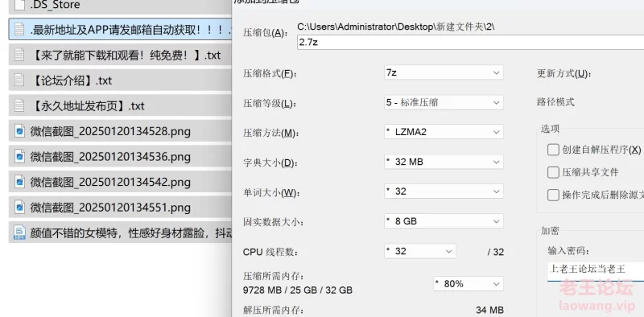Click the 输入密码 password input field

(596, 270)
